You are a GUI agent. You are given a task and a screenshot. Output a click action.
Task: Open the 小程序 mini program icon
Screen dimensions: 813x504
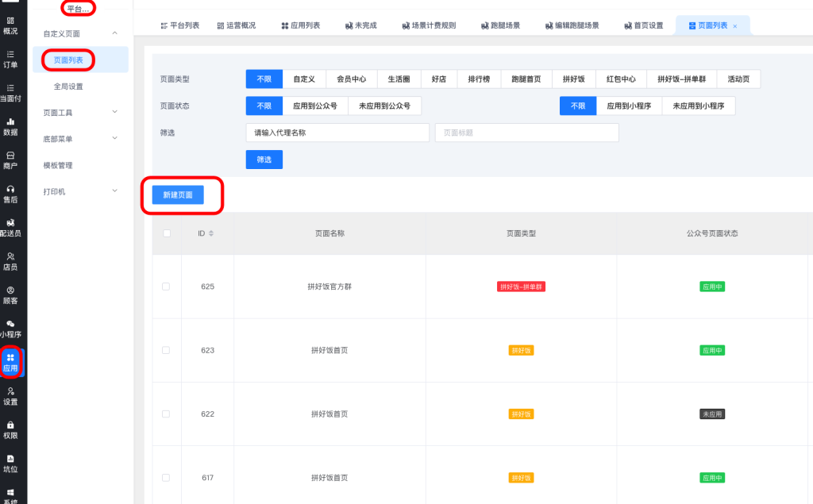point(10,329)
